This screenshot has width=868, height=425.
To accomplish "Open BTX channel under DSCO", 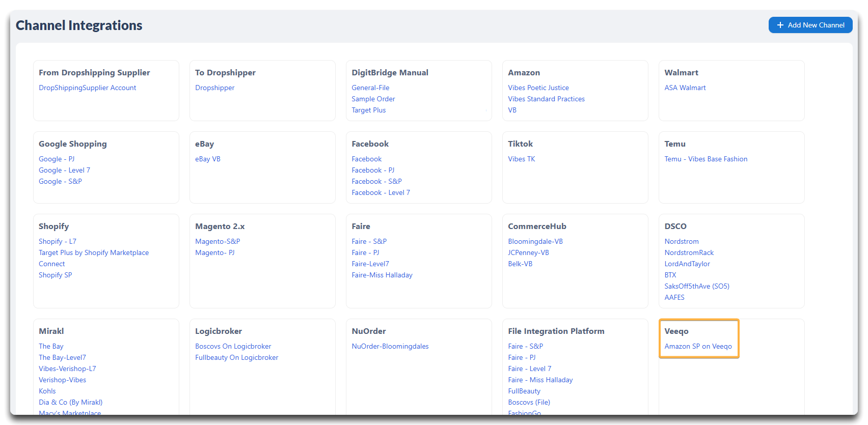I will [670, 275].
